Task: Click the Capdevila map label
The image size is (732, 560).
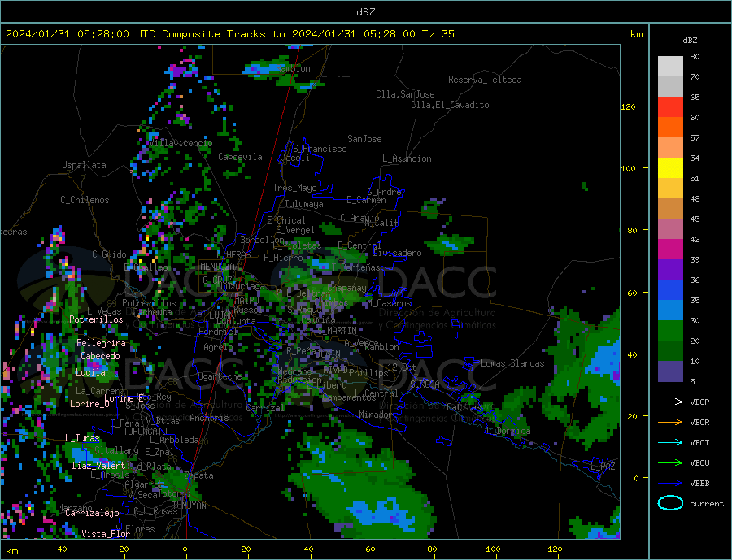Action: 240,157
